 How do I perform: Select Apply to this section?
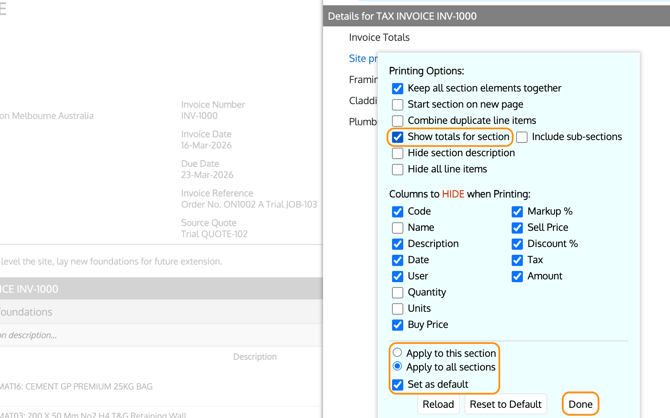[398, 352]
